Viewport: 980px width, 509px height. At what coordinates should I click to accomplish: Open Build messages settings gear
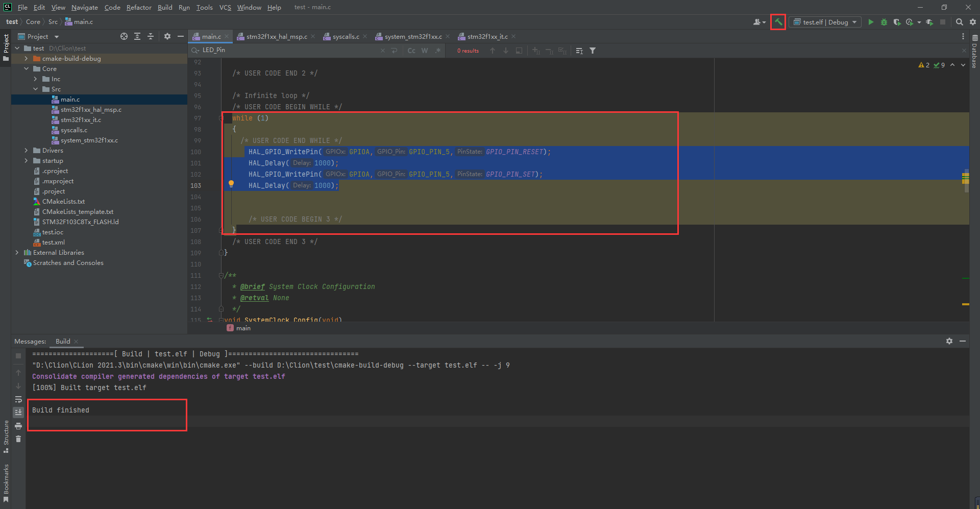(949, 341)
